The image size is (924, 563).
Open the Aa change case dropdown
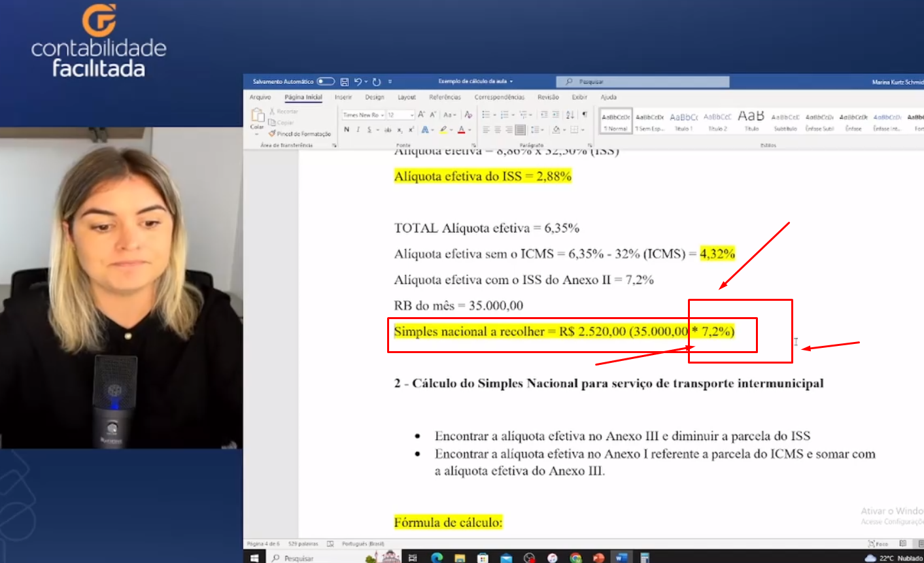tap(449, 115)
